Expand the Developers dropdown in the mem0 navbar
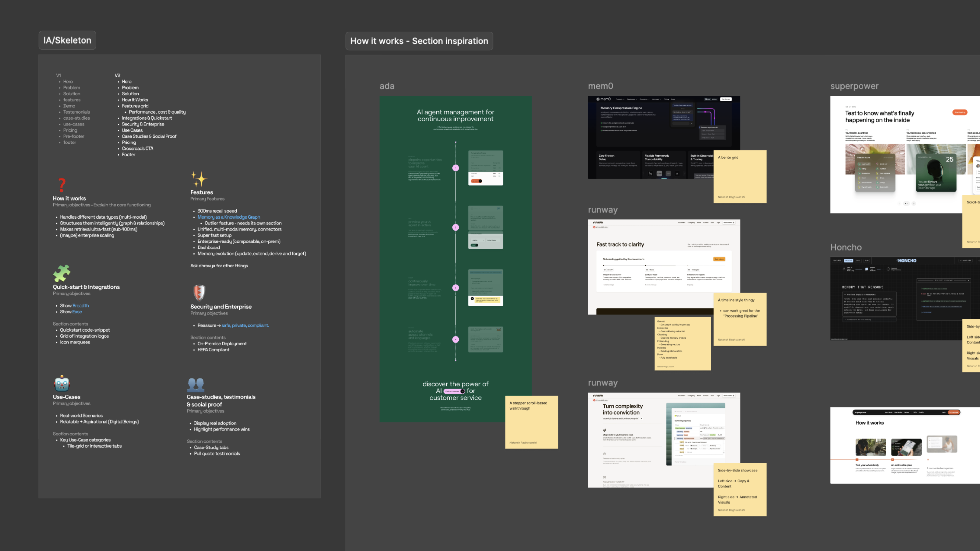Screen dimensions: 980x551 tap(632, 99)
